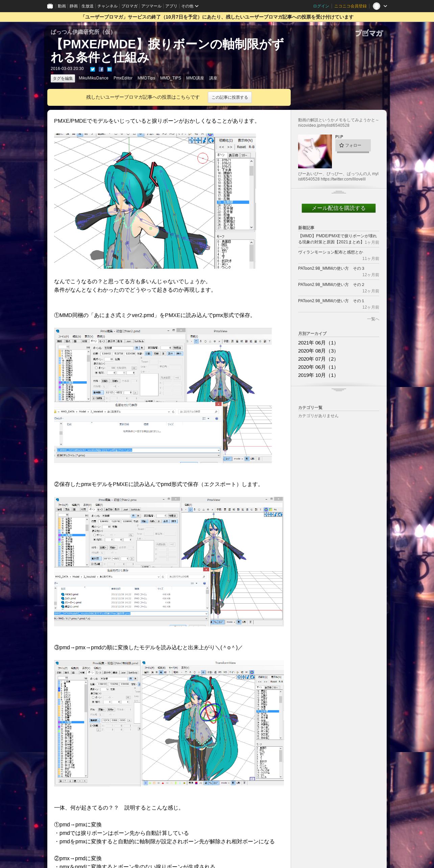Open the MMD講座 tag
The width and height of the screenshot is (434, 868).
(195, 78)
